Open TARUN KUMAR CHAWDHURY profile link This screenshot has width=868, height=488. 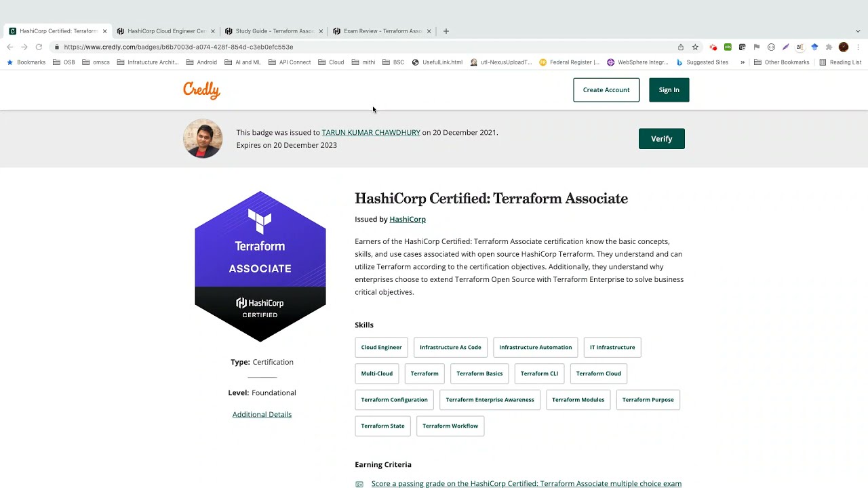pos(371,133)
